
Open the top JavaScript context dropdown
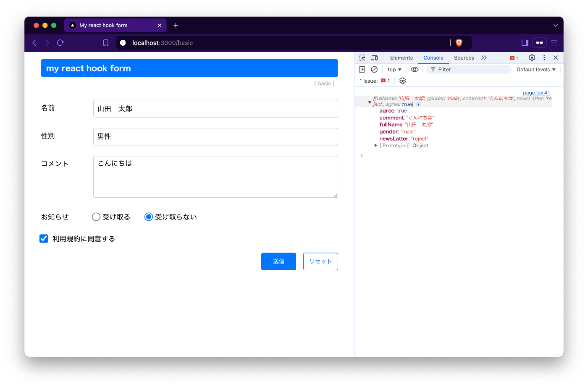(x=394, y=70)
